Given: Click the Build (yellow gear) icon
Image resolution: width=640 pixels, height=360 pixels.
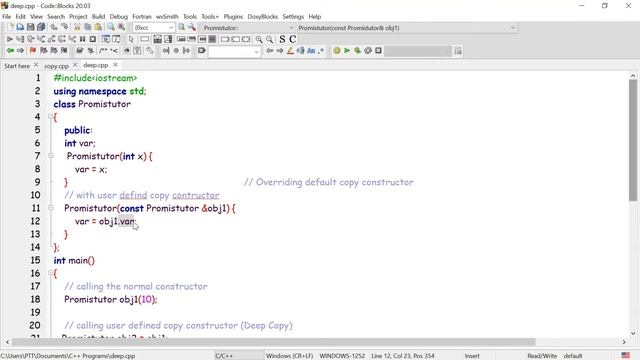Looking at the screenshot, I should (x=337, y=51).
